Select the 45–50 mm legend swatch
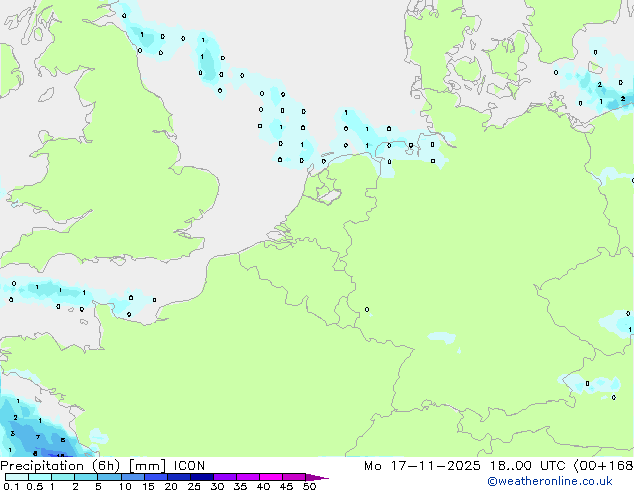This screenshot has height=490, width=634. (294, 477)
